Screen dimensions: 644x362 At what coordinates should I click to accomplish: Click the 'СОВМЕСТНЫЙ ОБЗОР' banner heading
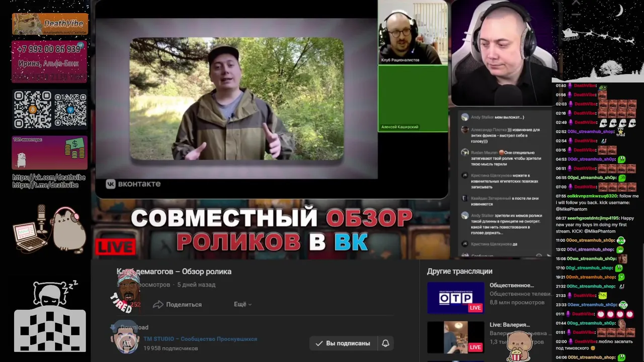coord(271,218)
